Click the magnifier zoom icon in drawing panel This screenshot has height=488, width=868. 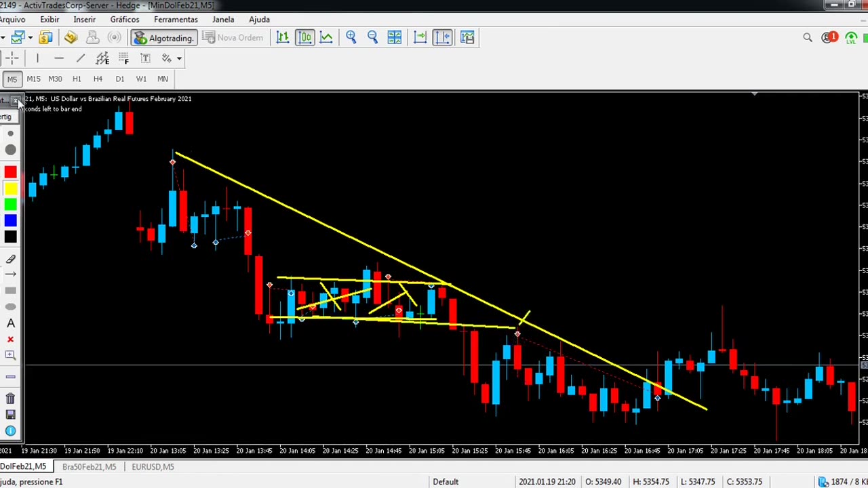[x=10, y=355]
